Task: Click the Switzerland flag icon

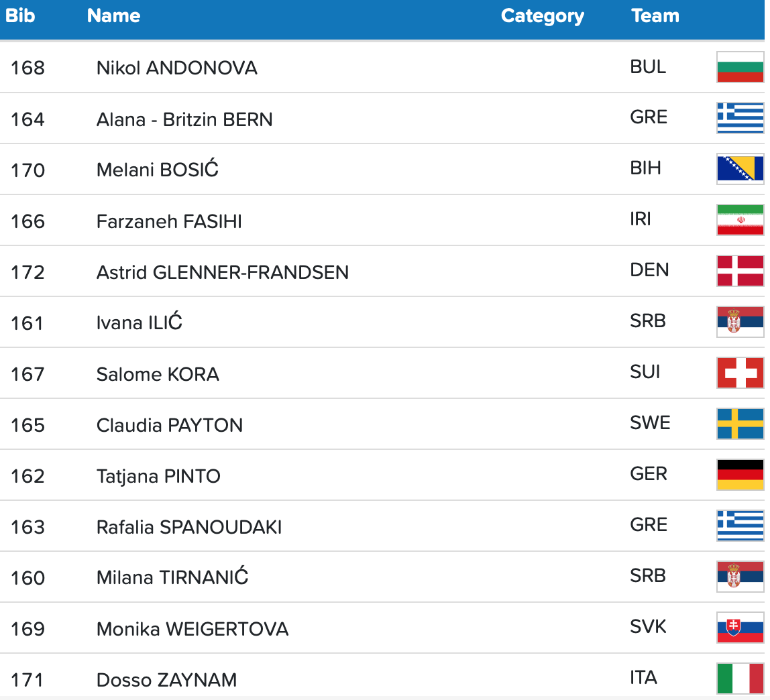Action: [740, 373]
